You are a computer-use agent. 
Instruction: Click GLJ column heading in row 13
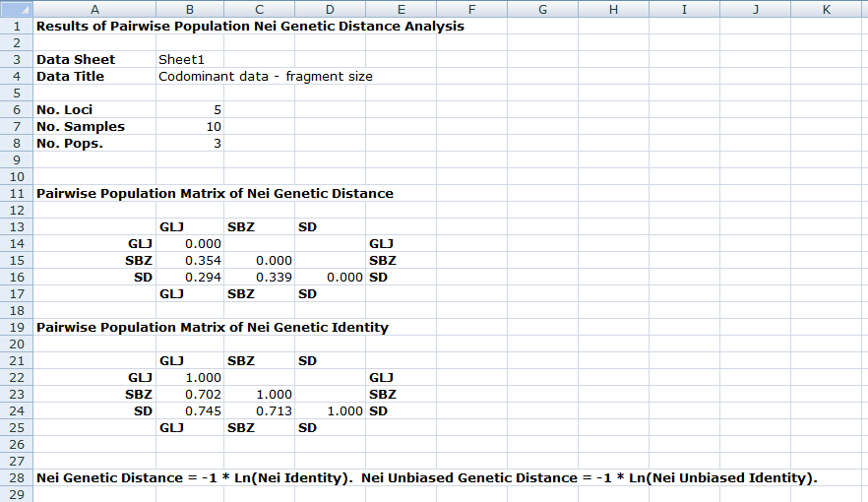(x=171, y=227)
